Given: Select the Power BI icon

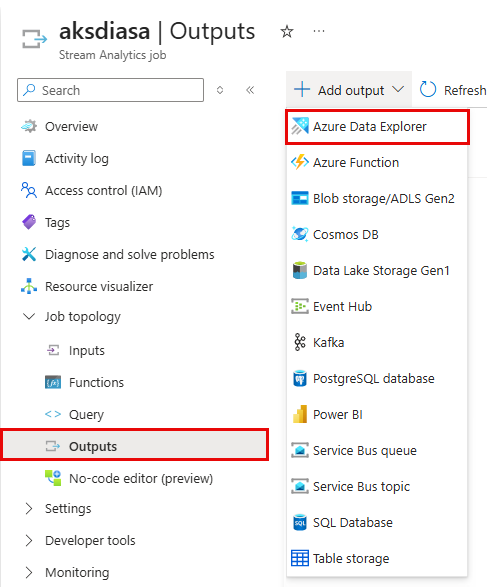Looking at the screenshot, I should tap(300, 414).
